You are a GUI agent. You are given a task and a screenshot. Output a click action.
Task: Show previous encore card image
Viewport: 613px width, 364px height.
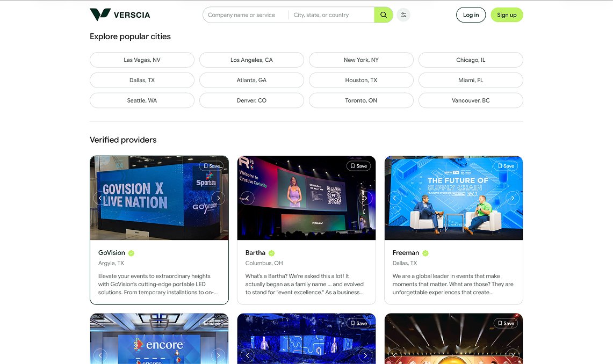[100, 355]
